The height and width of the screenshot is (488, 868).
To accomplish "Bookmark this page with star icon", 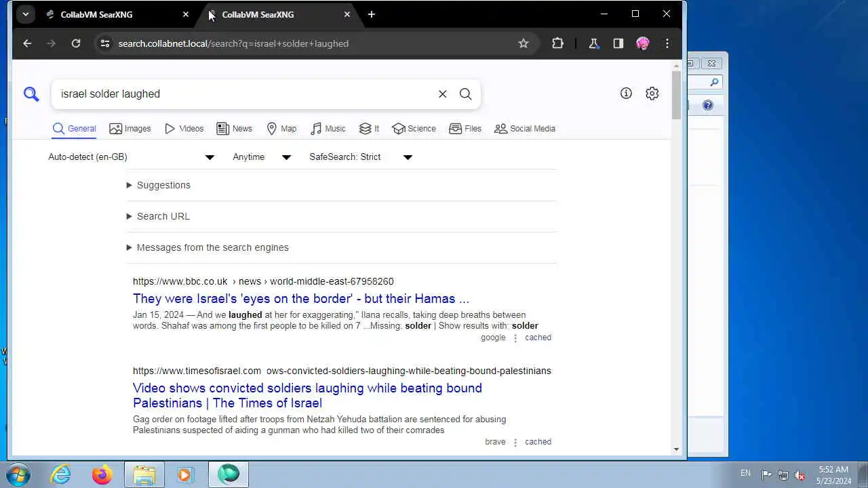I will pos(523,43).
